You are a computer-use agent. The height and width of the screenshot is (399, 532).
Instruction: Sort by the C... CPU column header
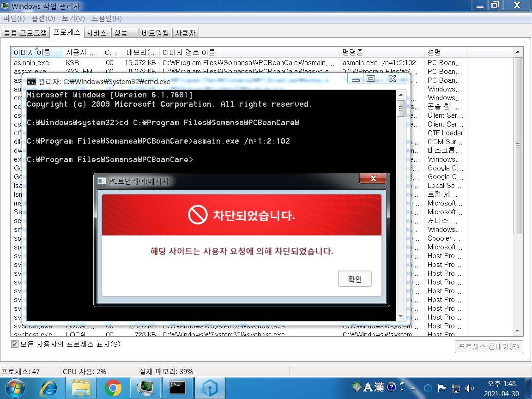109,52
